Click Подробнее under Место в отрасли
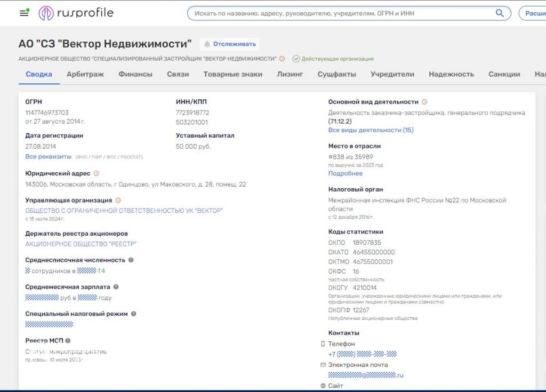The width and height of the screenshot is (546, 392). pos(346,173)
